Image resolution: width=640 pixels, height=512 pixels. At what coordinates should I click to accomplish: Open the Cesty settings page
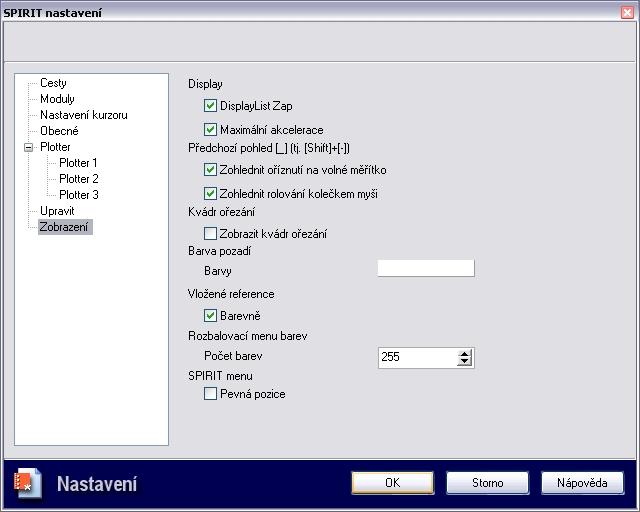tap(53, 83)
